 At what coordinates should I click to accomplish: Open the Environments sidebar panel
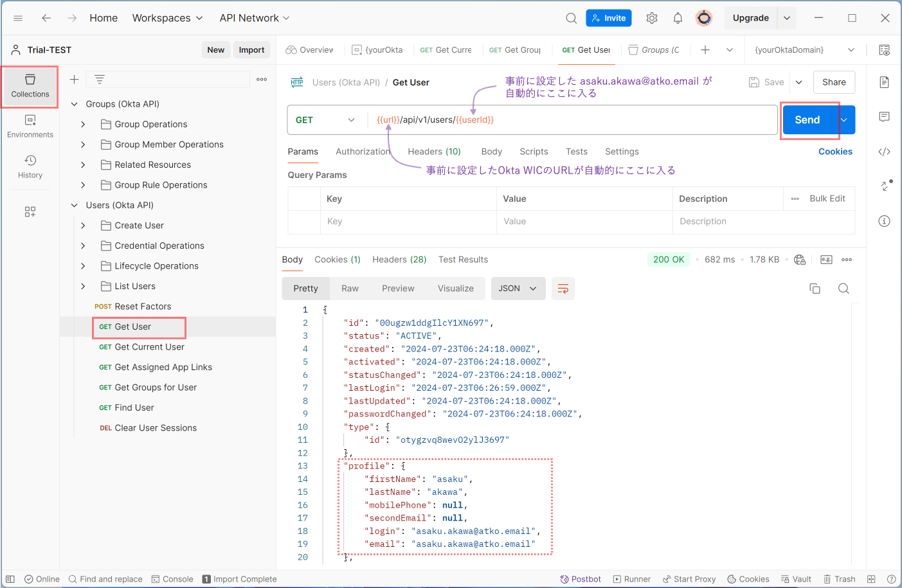click(x=30, y=124)
